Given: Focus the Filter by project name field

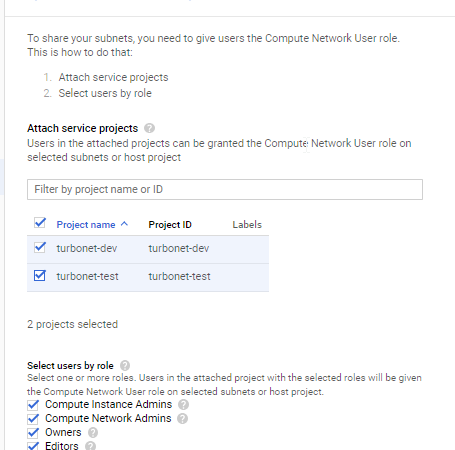Looking at the screenshot, I should [x=225, y=189].
